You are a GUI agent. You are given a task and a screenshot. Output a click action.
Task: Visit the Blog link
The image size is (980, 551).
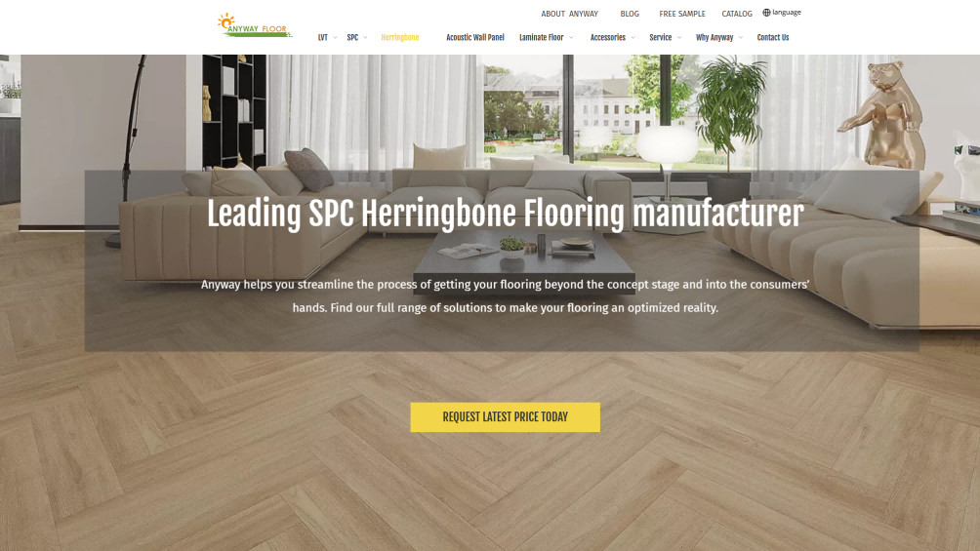(x=630, y=14)
